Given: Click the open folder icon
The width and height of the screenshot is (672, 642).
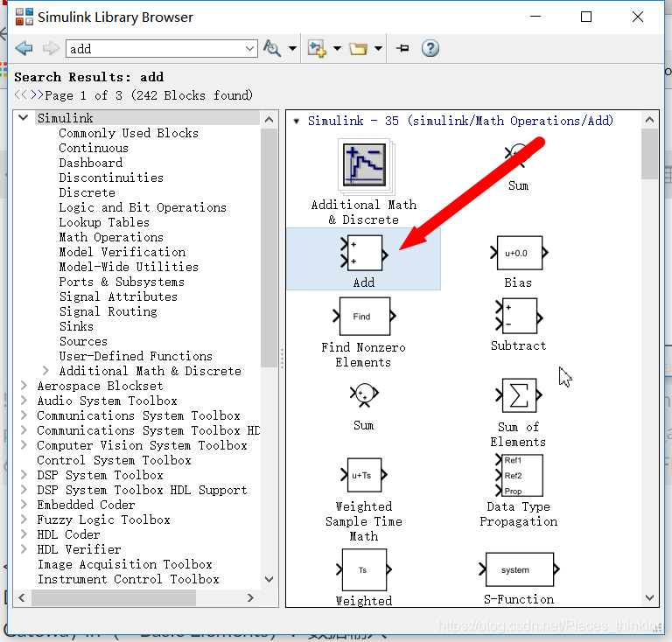Looking at the screenshot, I should click(x=358, y=49).
